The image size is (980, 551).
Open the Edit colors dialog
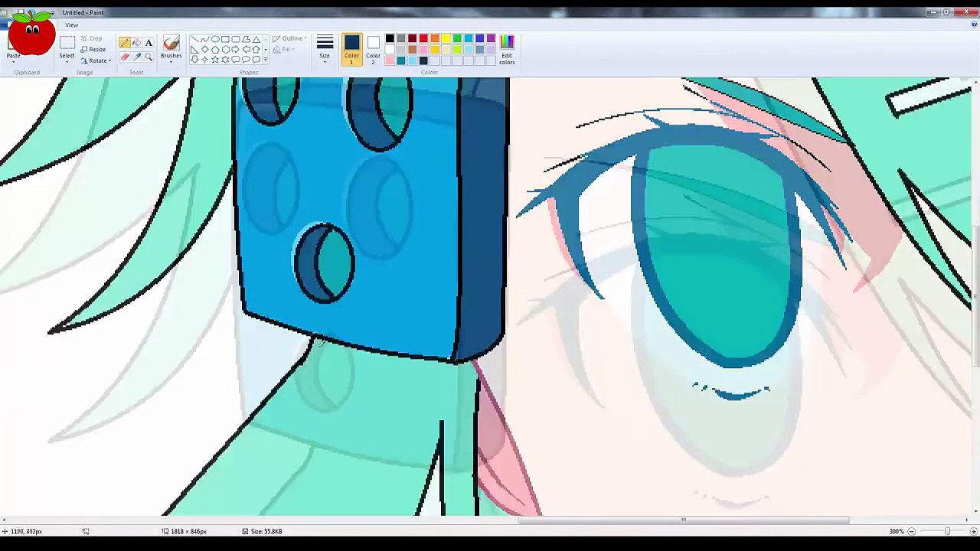click(507, 49)
